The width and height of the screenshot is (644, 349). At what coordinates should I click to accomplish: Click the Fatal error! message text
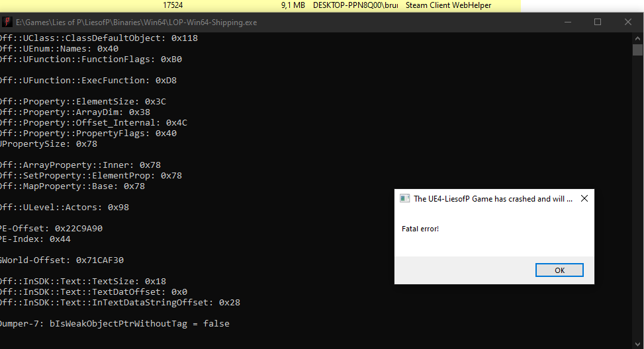(420, 229)
